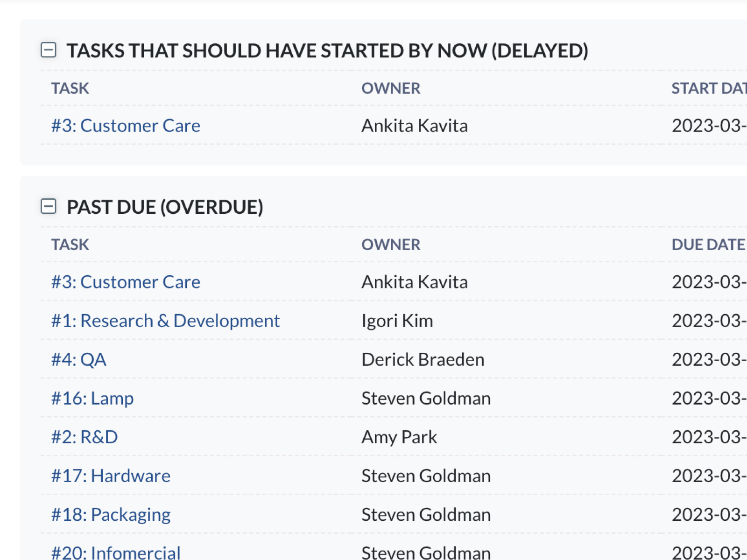Select owner Derick Braeden cell
Screen dimensions: 747x560
point(423,359)
